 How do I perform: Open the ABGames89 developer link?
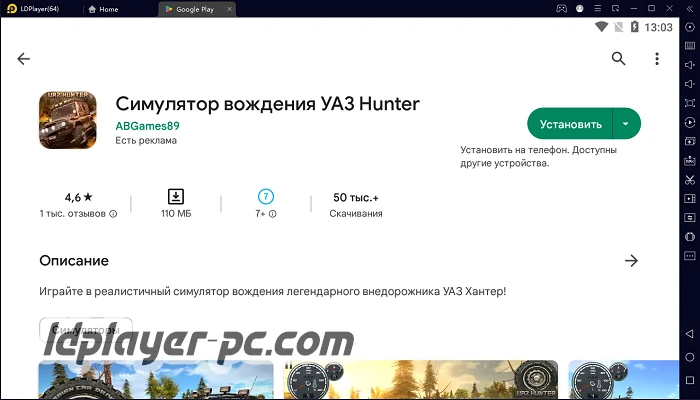[x=147, y=126]
